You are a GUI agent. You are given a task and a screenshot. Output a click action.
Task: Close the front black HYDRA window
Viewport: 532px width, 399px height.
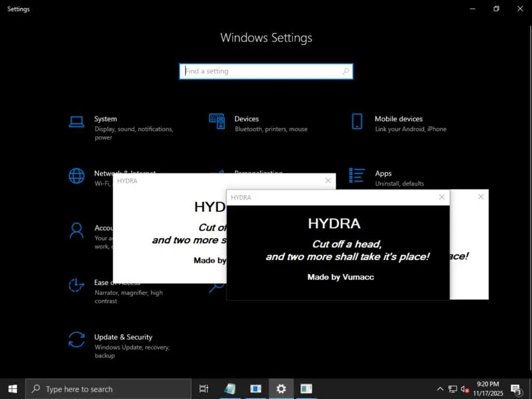(x=442, y=197)
